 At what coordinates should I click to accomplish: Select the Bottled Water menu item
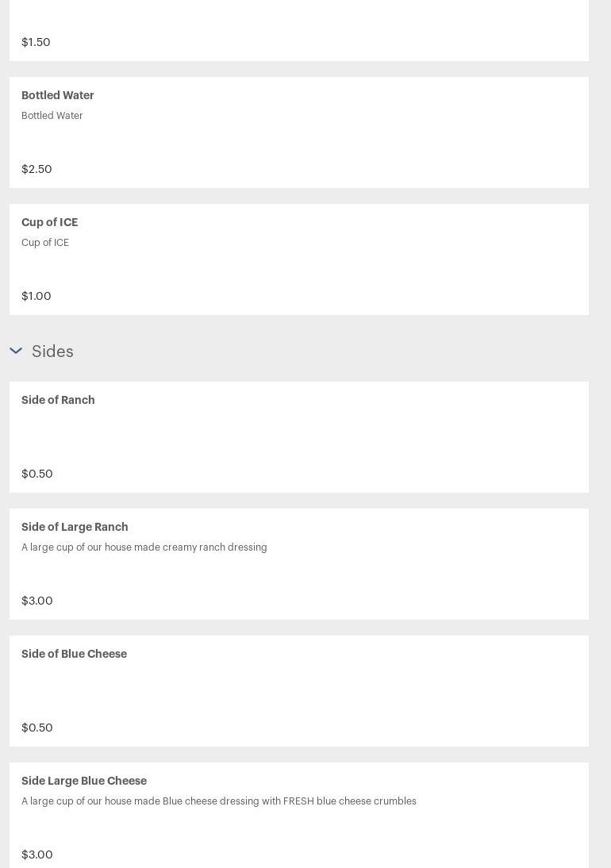(58, 95)
